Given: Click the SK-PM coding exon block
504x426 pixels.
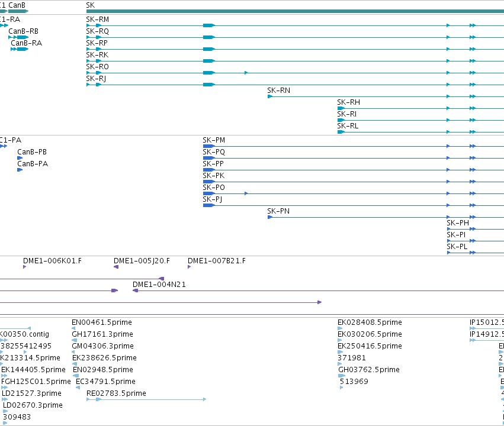Looking at the screenshot, I should 209,146.
